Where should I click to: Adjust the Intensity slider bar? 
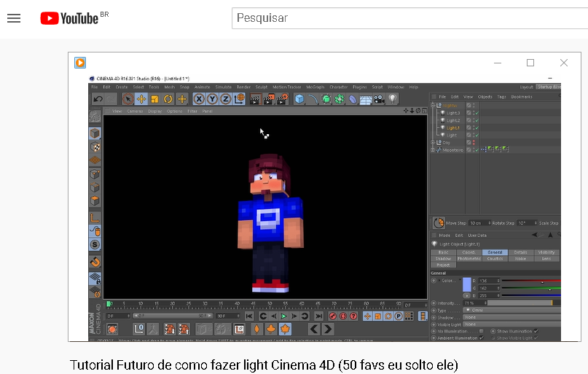pyautogui.click(x=523, y=303)
